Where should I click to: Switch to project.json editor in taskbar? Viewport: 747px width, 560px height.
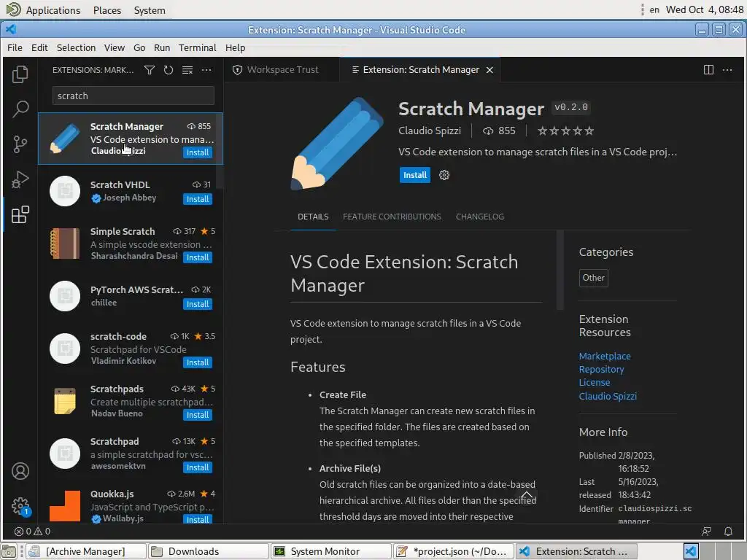[454, 551]
